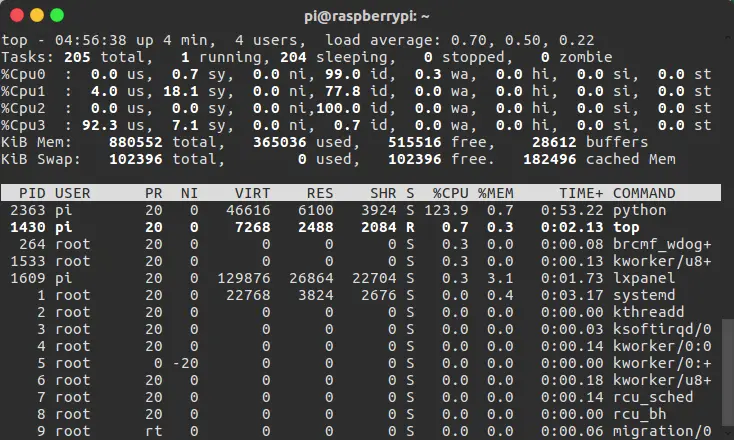Screen dimensions: 734x440
Task: Select the bold top command entry
Action: point(626,227)
